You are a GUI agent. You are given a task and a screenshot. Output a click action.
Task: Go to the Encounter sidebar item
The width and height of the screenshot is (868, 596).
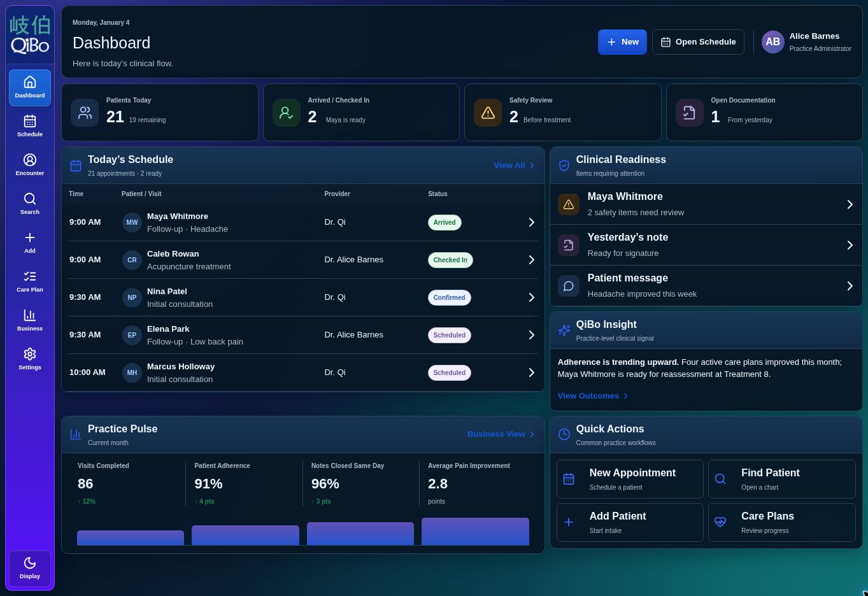30,165
